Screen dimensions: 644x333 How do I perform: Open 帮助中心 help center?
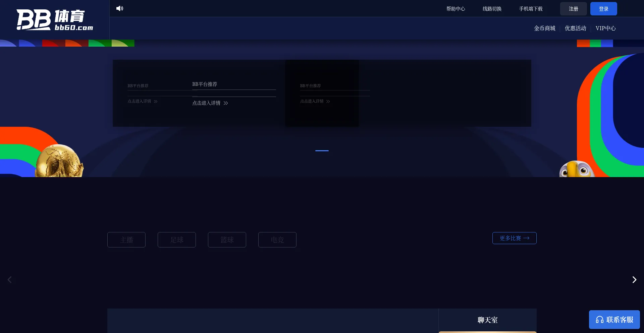pyautogui.click(x=455, y=9)
